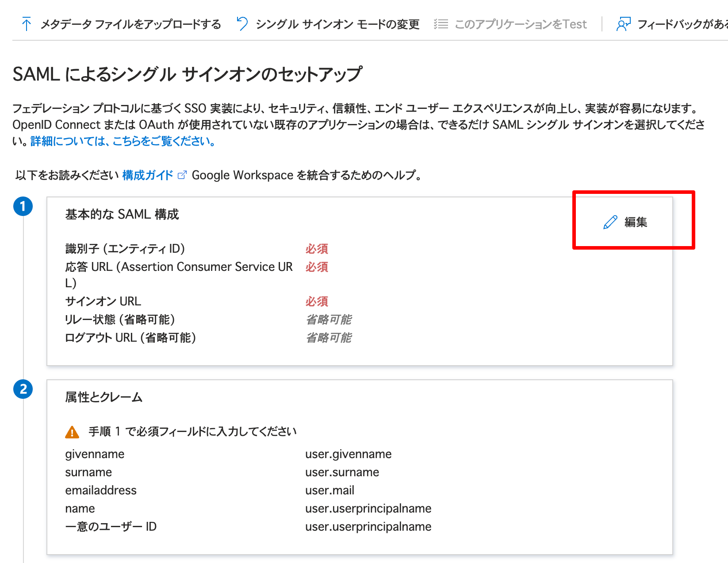Viewport: 728px width, 563px height.
Task: Open the こちらをご覧ください details link
Action: click(122, 142)
